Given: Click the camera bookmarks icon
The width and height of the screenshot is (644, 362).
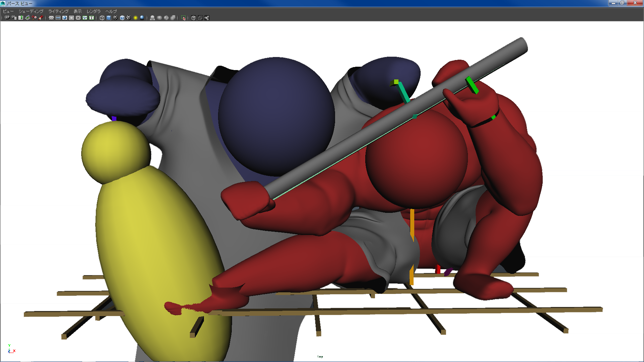Looking at the screenshot, I should click(x=21, y=18).
